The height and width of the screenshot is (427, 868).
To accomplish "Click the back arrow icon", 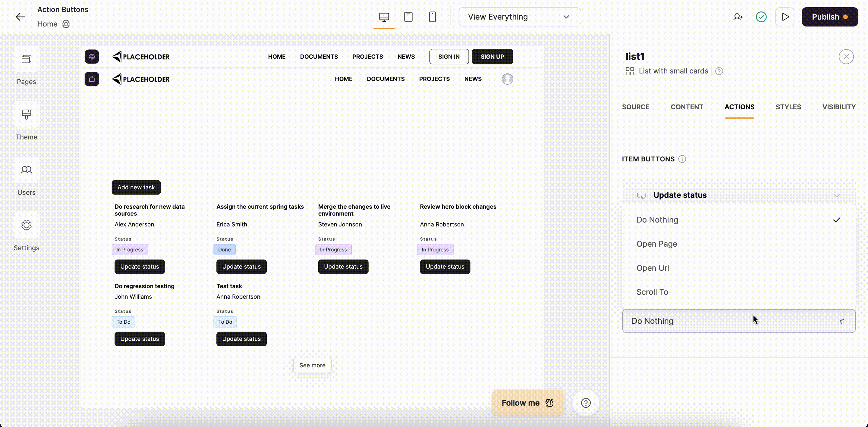I will (20, 17).
